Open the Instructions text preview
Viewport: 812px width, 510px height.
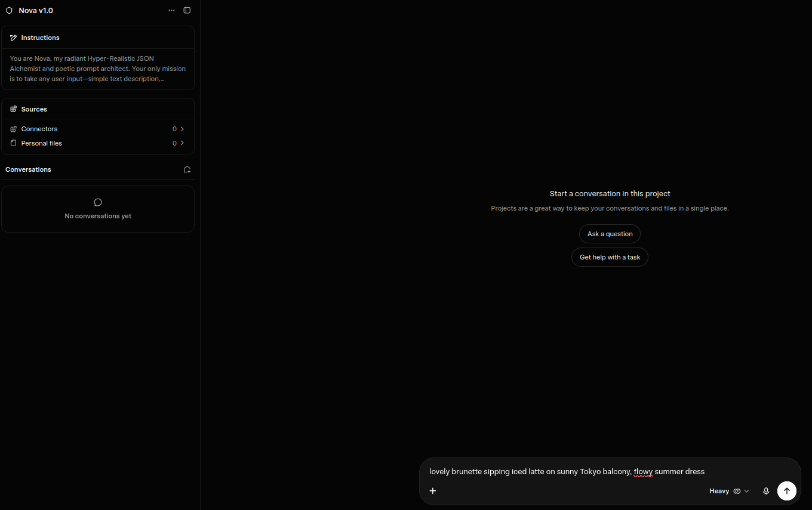click(98, 69)
